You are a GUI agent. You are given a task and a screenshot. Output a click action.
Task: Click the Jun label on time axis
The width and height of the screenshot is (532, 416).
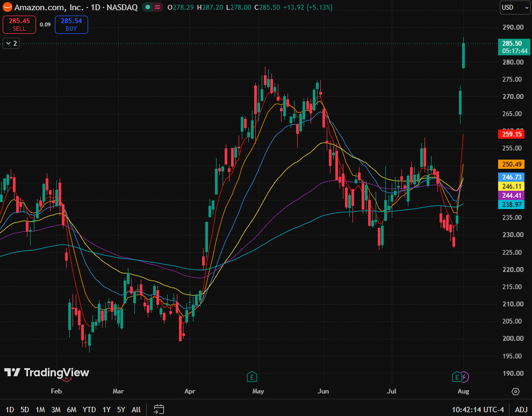click(323, 391)
